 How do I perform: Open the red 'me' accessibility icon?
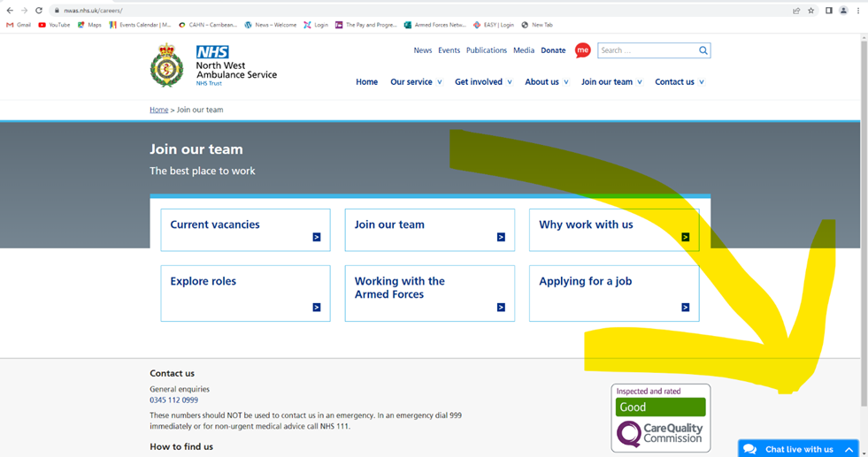click(x=582, y=50)
